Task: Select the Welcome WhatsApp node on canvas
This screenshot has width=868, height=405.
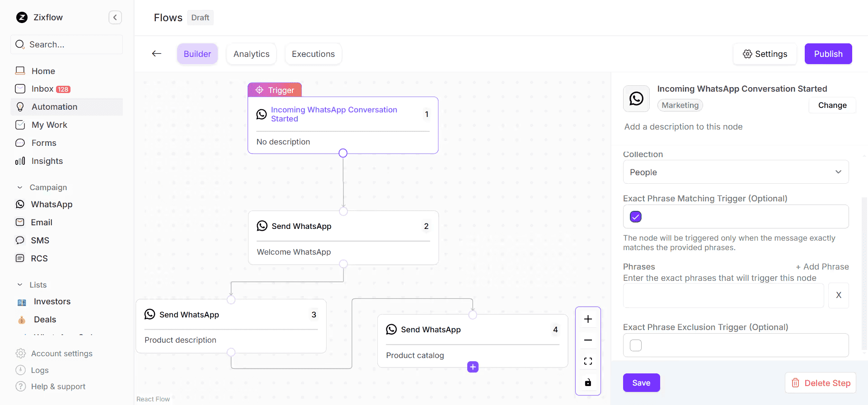Action: pos(343,238)
